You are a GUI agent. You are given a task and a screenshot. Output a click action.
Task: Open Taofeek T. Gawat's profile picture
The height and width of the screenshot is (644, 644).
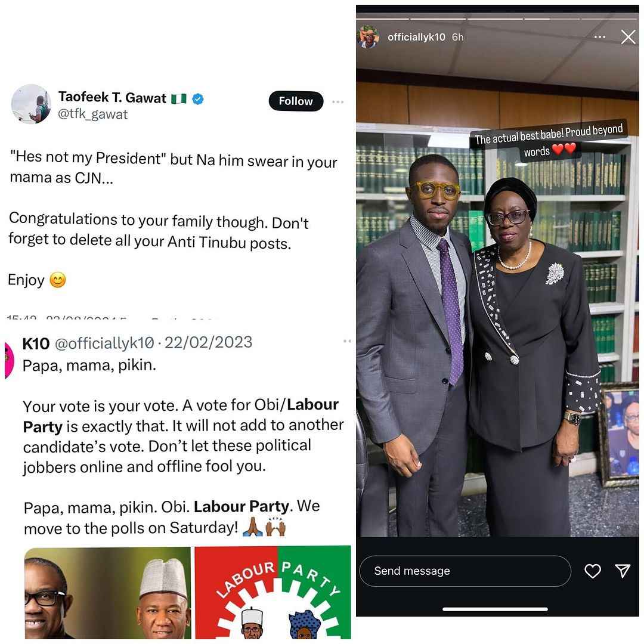click(x=31, y=104)
